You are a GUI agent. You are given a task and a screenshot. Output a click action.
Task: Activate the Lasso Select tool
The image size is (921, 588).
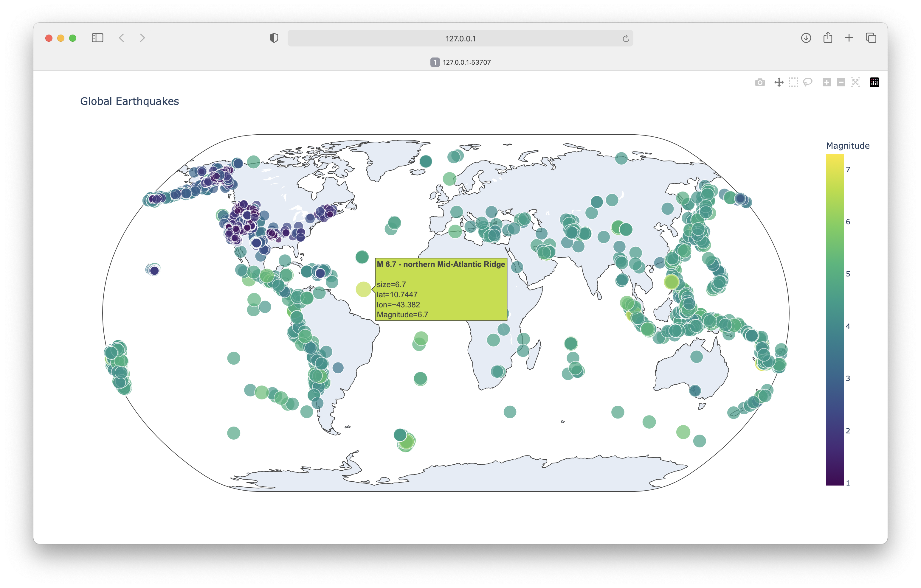pyautogui.click(x=807, y=83)
